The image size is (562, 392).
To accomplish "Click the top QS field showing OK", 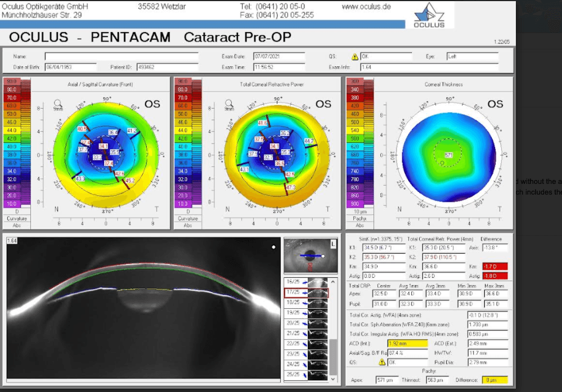I will pos(386,57).
